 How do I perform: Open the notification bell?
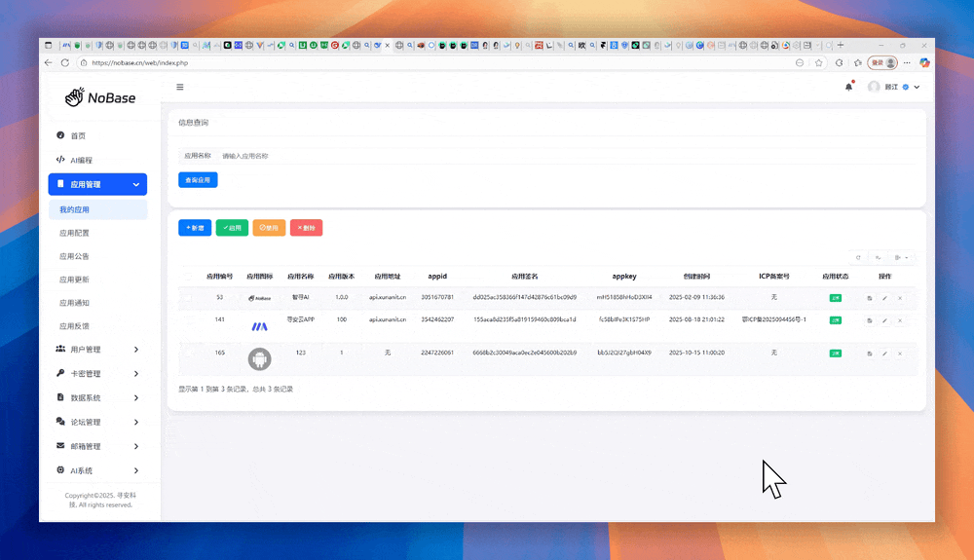pyautogui.click(x=848, y=87)
